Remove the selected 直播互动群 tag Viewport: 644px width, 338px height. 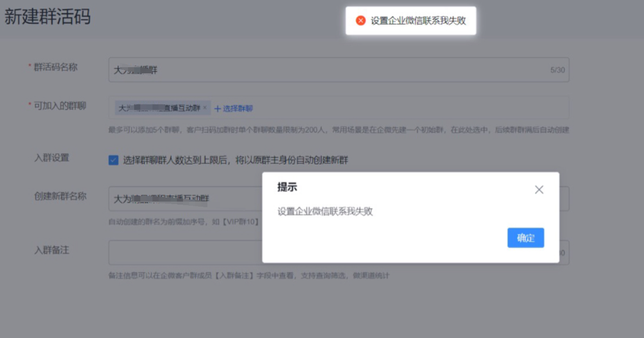[x=205, y=108]
